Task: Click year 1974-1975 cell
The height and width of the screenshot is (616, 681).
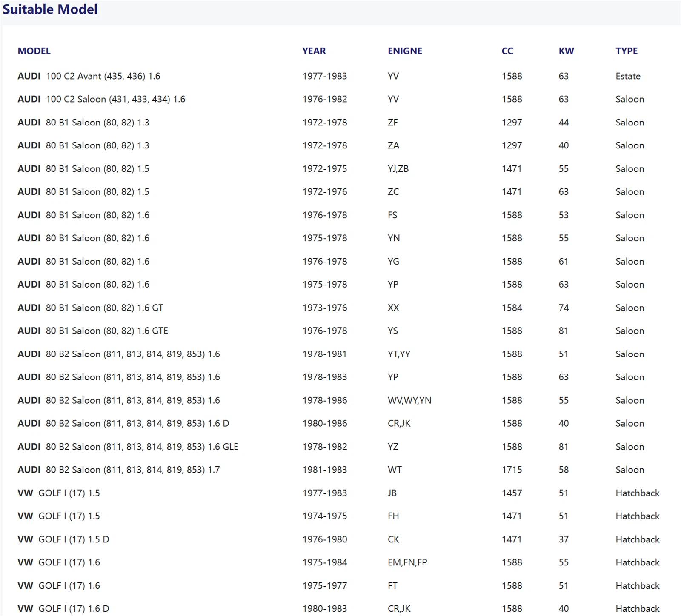Action: (x=324, y=516)
